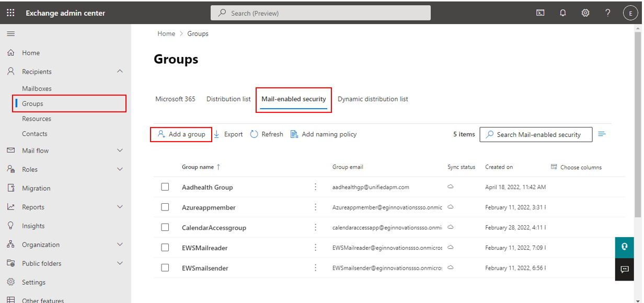Viewport: 644px width, 303px height.
Task: Expand the Organization chevron
Action: (120, 244)
